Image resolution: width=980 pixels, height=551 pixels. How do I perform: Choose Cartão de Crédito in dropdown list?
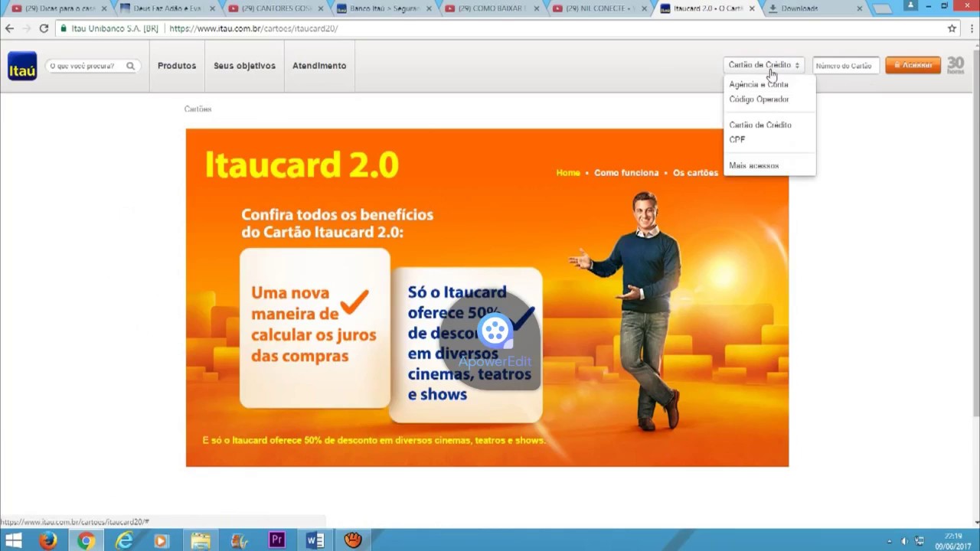(x=760, y=125)
